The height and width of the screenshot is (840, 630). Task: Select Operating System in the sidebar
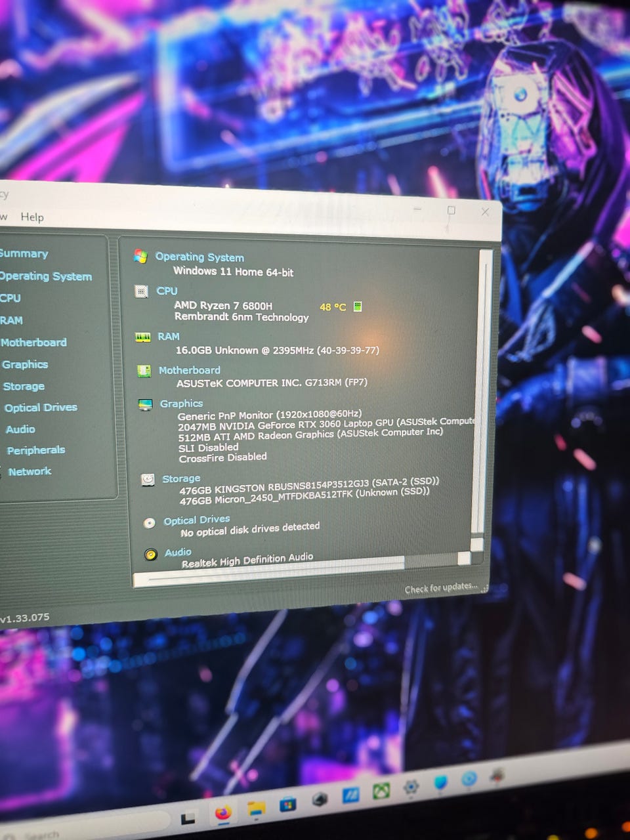click(45, 276)
